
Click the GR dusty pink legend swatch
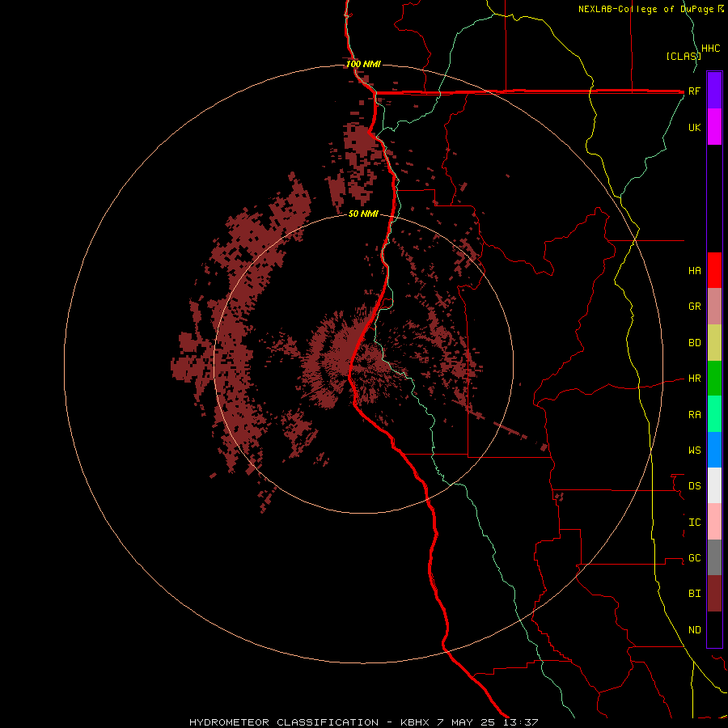[x=714, y=307]
